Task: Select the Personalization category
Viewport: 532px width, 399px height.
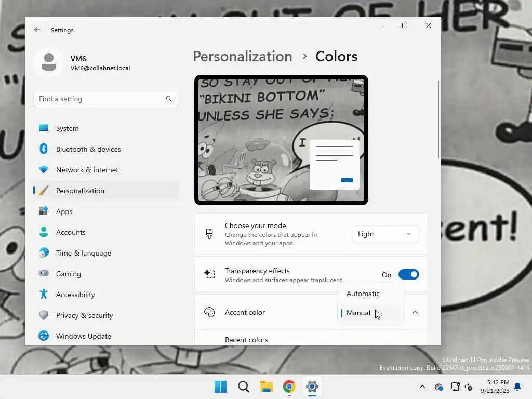Action: pos(106,190)
